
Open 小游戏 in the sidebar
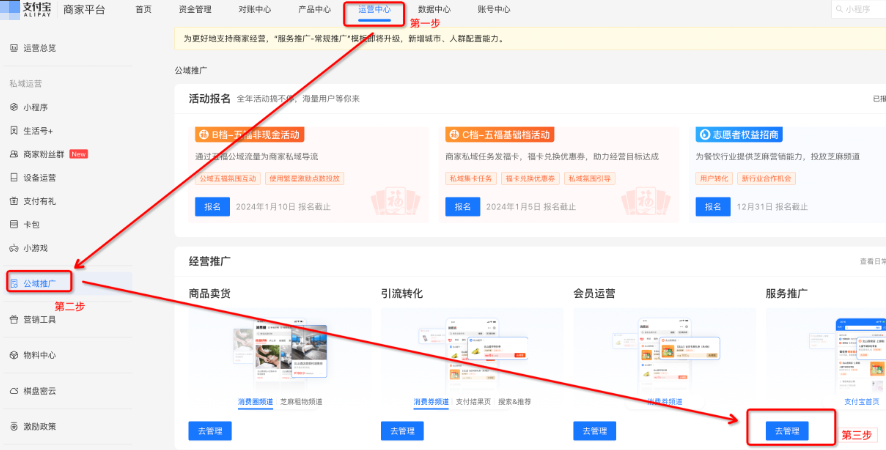(29, 248)
